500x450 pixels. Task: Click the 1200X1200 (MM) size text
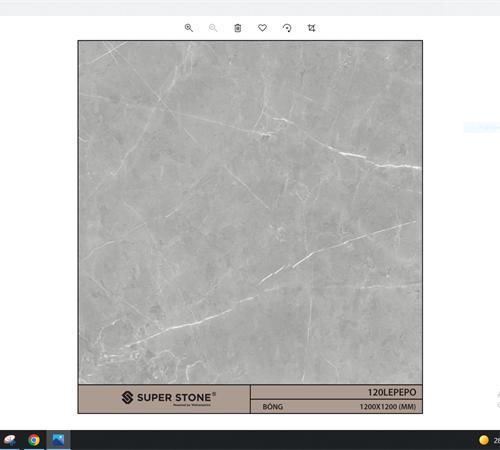388,407
